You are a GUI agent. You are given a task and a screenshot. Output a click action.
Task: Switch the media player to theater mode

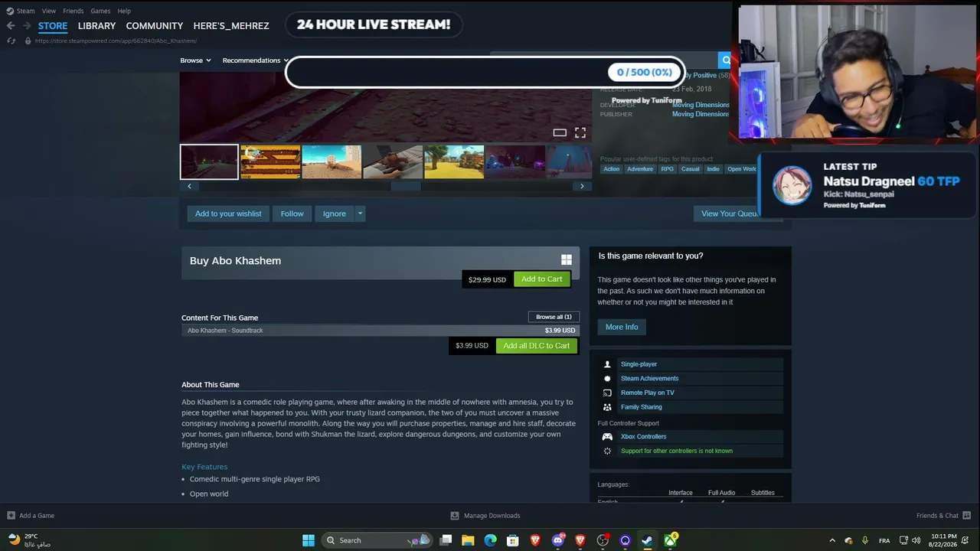tap(560, 132)
